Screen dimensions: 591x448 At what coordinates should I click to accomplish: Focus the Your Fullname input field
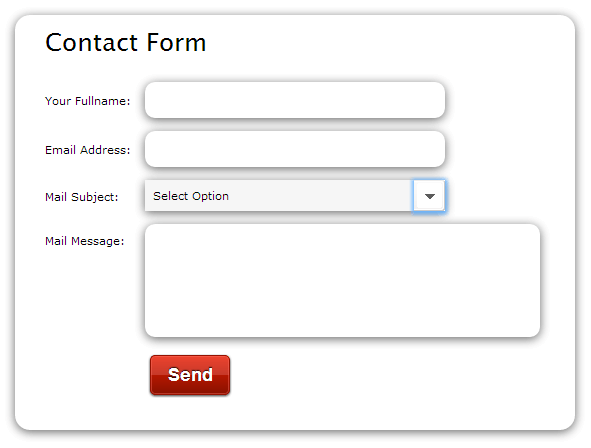coord(295,100)
